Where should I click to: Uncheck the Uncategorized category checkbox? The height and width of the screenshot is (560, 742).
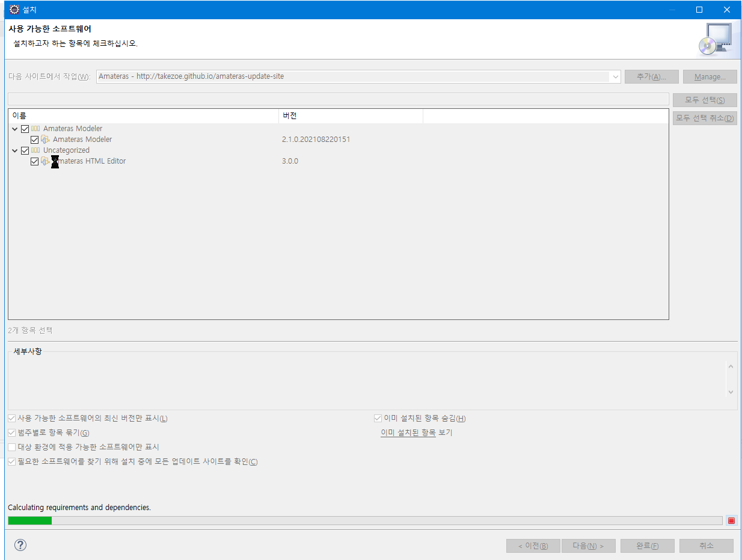25,150
